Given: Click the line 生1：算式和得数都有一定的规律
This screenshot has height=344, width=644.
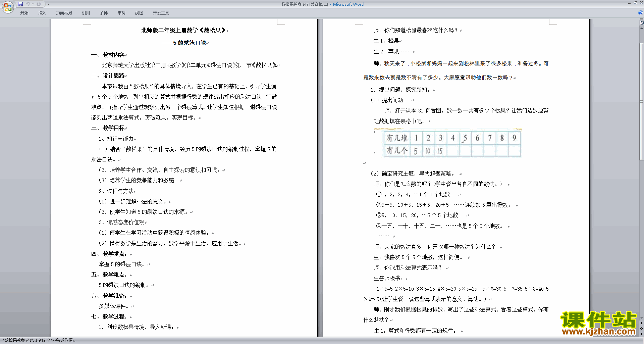Looking at the screenshot, I should (416, 331).
